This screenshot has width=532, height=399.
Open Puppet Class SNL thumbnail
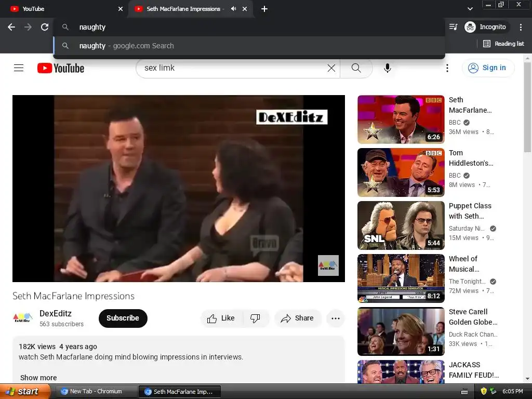(401, 225)
